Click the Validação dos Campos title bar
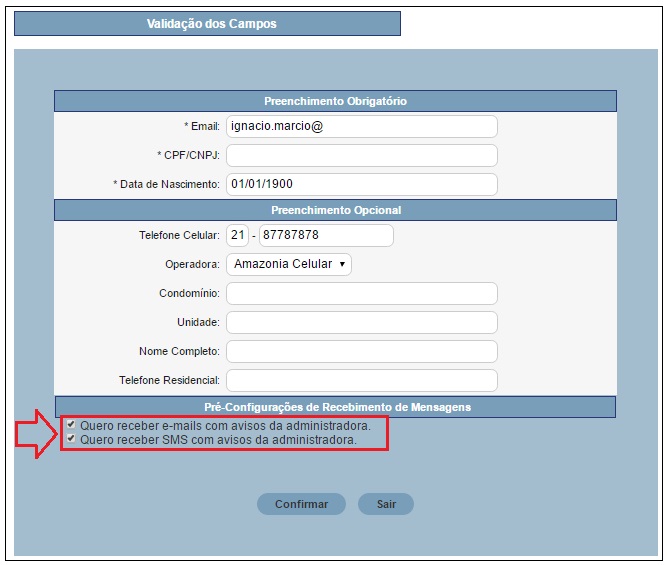Image resolution: width=667 pixels, height=565 pixels. point(207,23)
